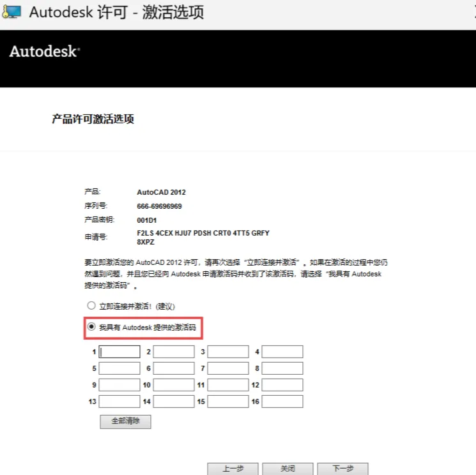The image size is (476, 475).
Task: Click the product name AutoCAD 2012
Action: 161,192
